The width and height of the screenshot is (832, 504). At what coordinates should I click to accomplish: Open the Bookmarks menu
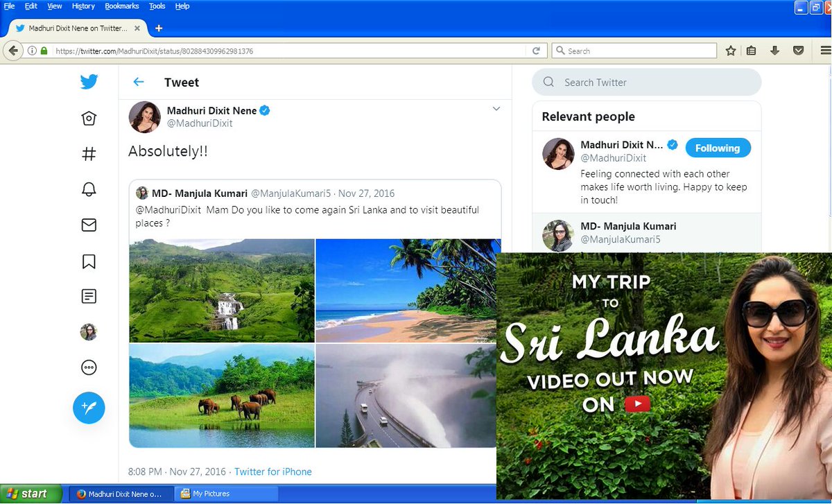122,6
